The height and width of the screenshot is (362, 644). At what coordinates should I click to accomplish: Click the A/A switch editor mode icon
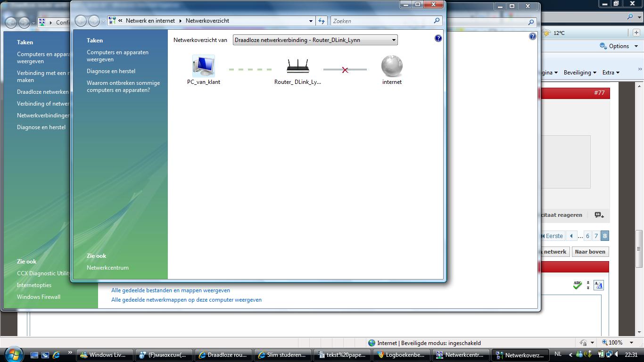pyautogui.click(x=598, y=285)
